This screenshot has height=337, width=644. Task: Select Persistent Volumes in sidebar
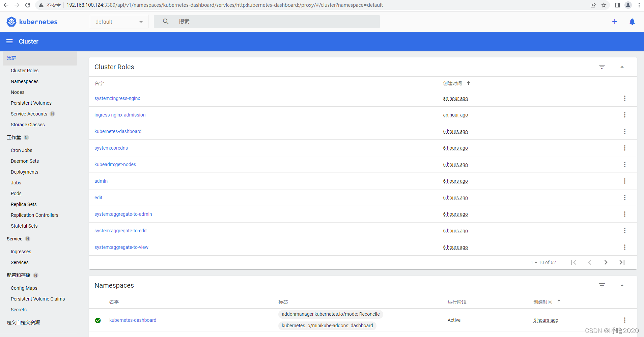pos(31,103)
